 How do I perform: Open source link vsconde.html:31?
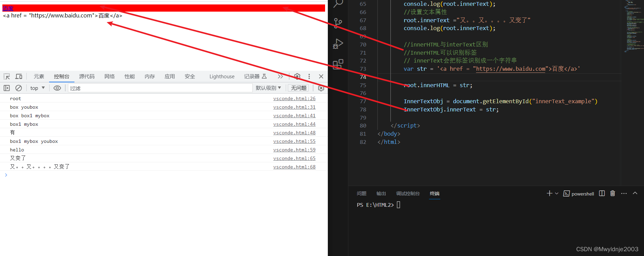click(x=294, y=107)
